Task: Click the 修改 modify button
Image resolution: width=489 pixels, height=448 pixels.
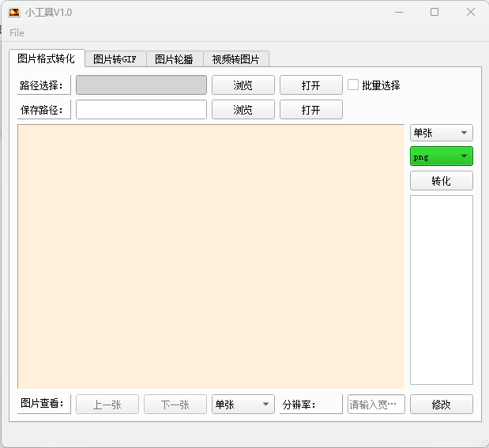Action: [442, 405]
